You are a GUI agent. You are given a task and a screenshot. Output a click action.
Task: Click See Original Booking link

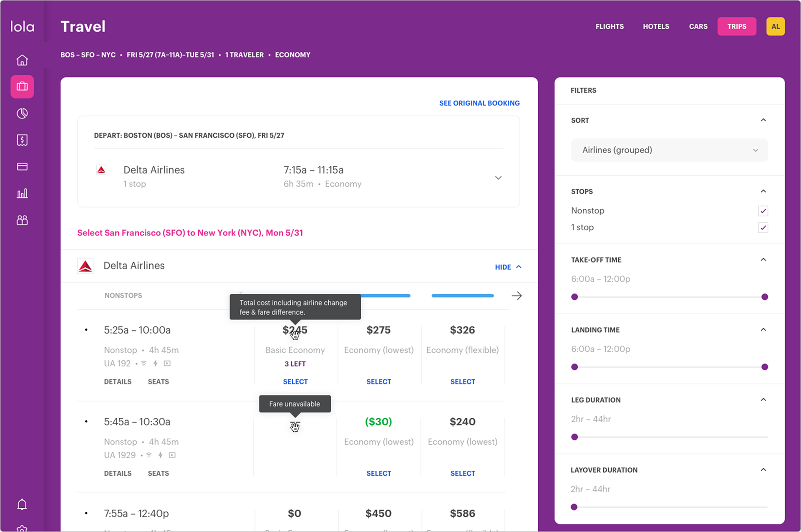479,103
